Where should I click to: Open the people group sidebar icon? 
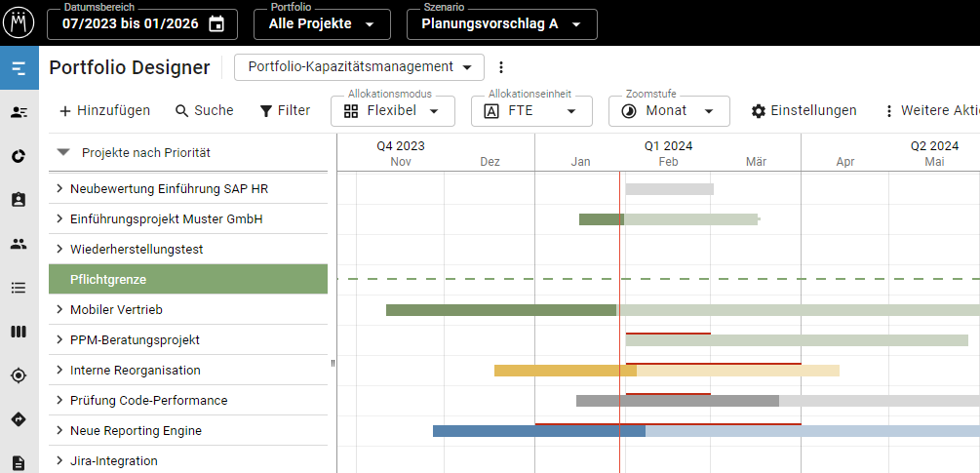(20, 245)
